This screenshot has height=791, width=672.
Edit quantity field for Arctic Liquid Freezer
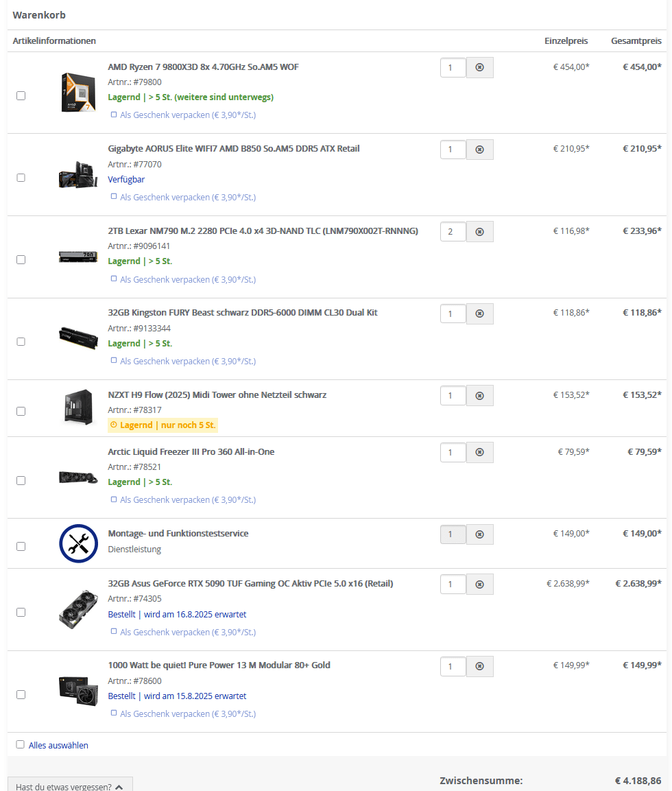point(453,453)
